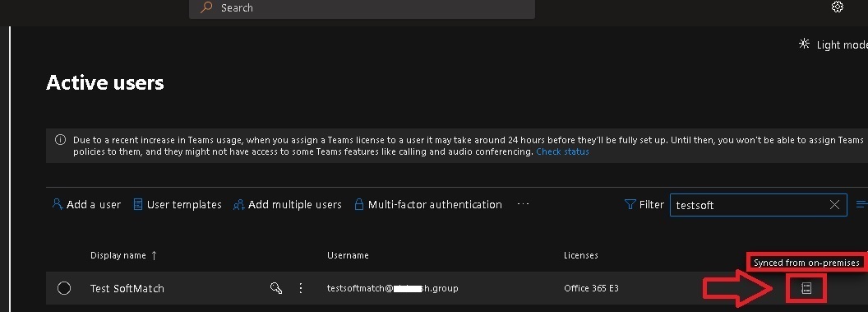
Task: Click the testsoftmatch username cell
Action: pos(392,288)
